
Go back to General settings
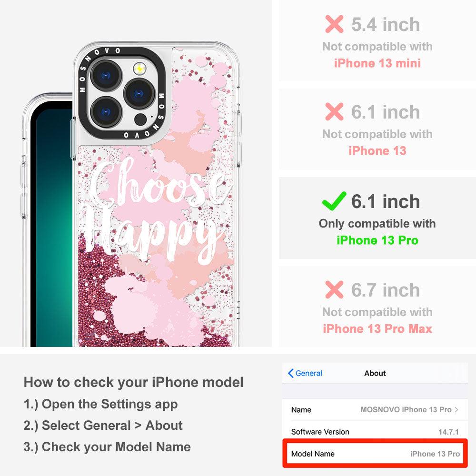(x=305, y=373)
